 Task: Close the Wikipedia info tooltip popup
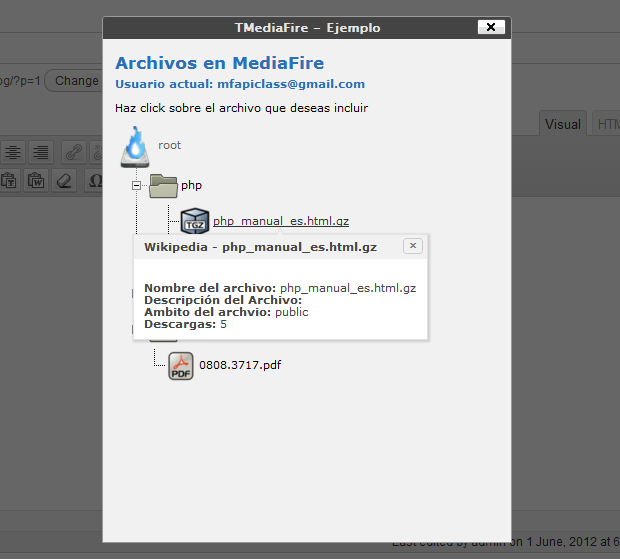[x=413, y=246]
